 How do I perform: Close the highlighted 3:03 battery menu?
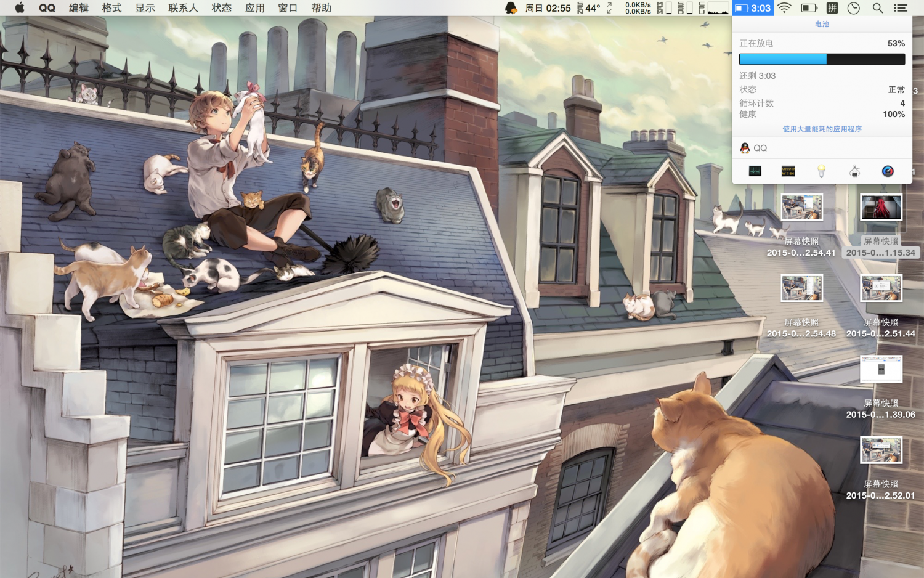pyautogui.click(x=753, y=8)
